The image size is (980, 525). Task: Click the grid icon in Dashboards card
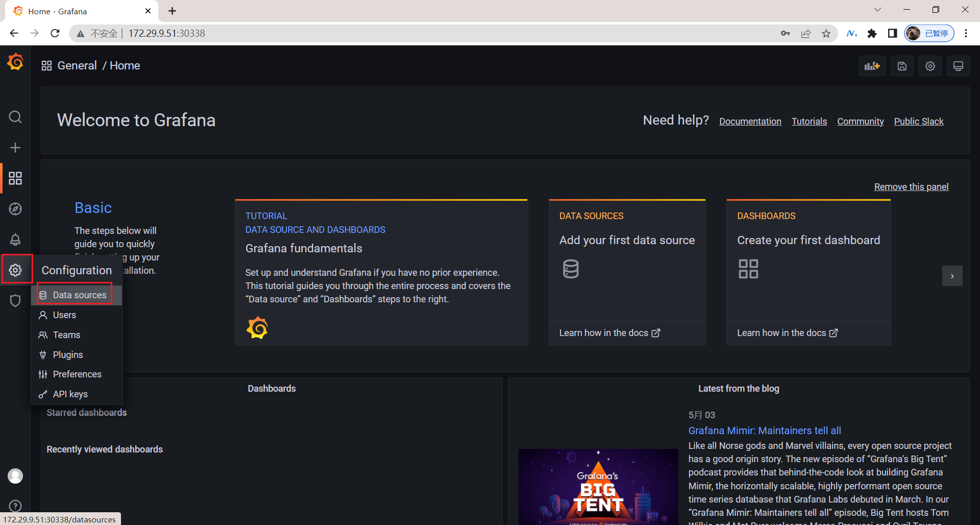748,269
